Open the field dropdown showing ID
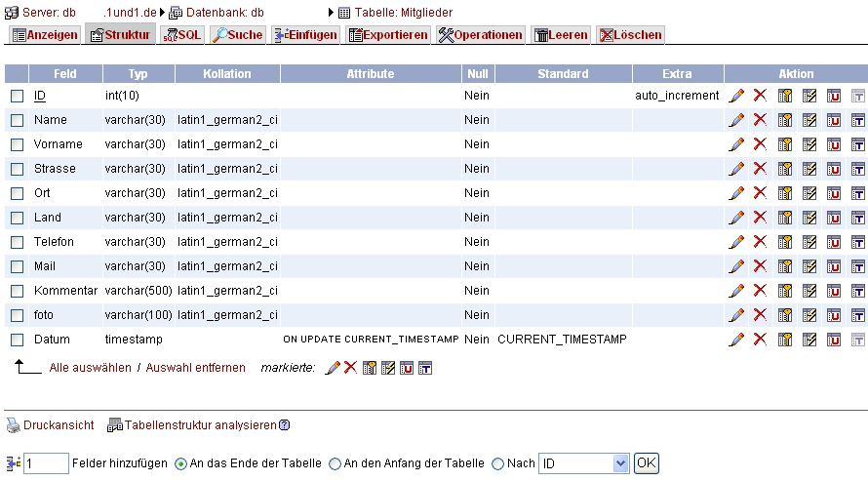The height and width of the screenshot is (481, 868). 584,463
